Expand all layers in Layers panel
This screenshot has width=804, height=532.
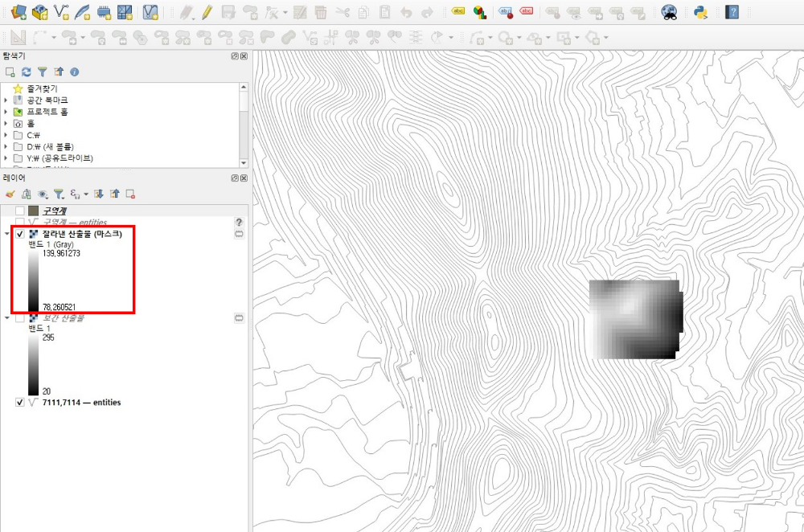click(x=99, y=194)
